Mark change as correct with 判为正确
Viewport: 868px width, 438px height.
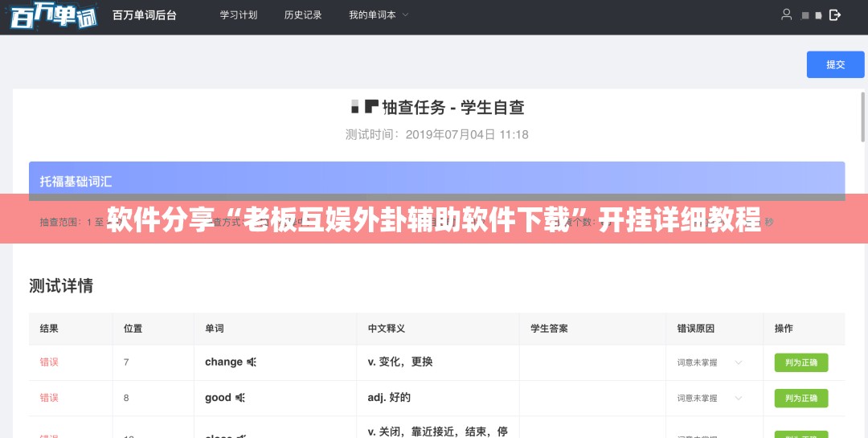point(801,362)
